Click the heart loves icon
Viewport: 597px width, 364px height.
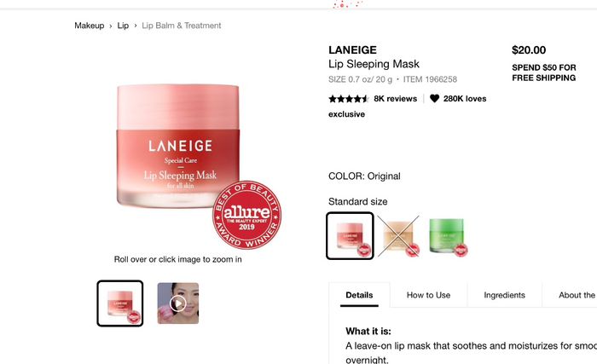tap(434, 99)
